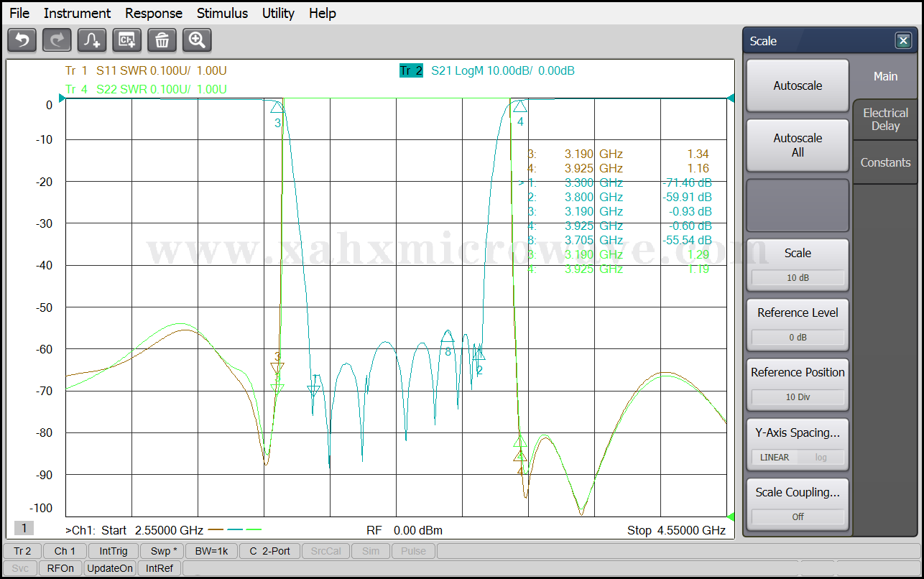Image resolution: width=924 pixels, height=579 pixels.
Task: Switch to Electrical Delay tab
Action: click(885, 119)
